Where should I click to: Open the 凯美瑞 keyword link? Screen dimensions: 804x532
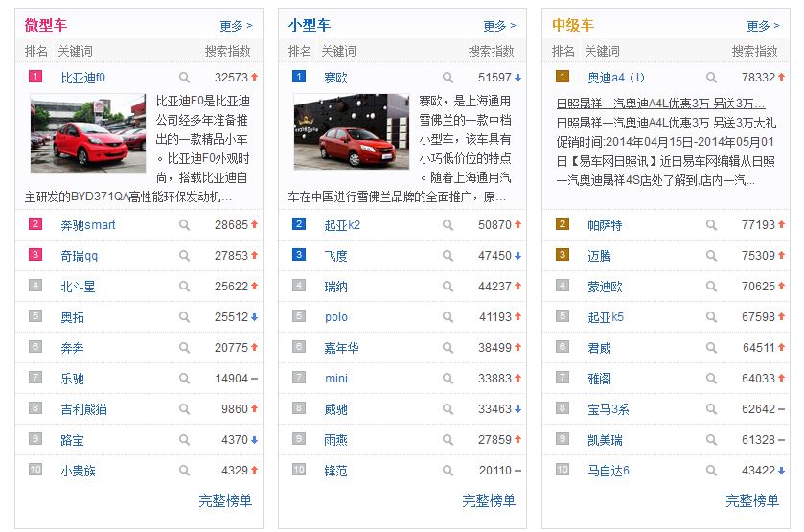point(605,440)
